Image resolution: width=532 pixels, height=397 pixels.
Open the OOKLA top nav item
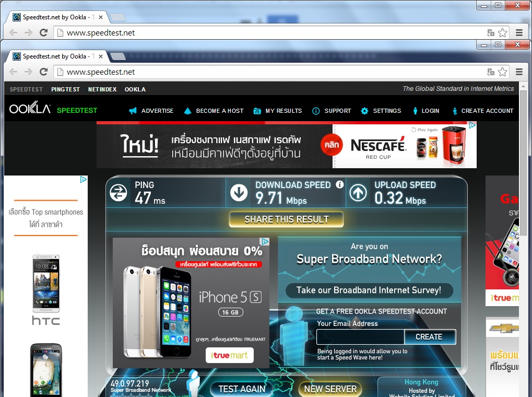pos(135,89)
